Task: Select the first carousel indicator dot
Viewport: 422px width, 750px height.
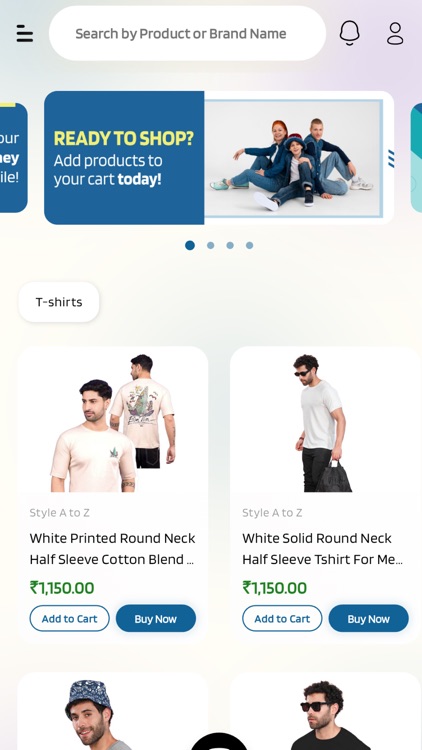Action: [x=190, y=245]
